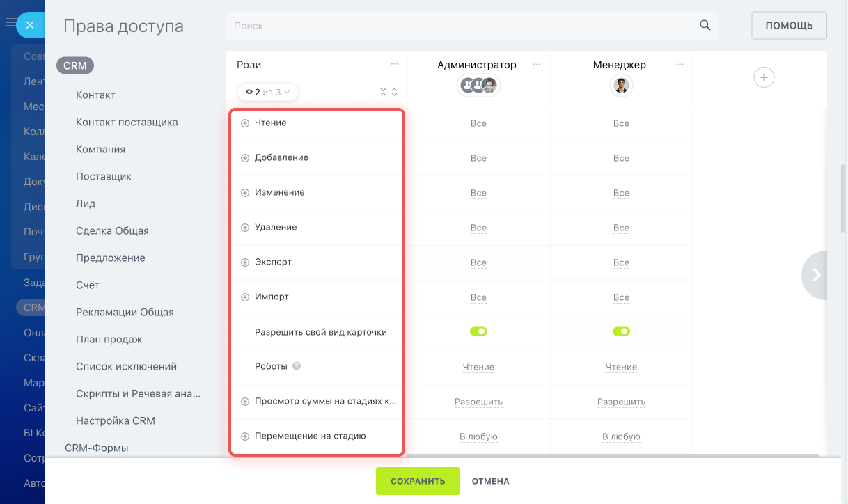Image resolution: width=848 pixels, height=504 pixels.
Task: Select Сделка Общая in the CRM menu
Action: pyautogui.click(x=112, y=230)
